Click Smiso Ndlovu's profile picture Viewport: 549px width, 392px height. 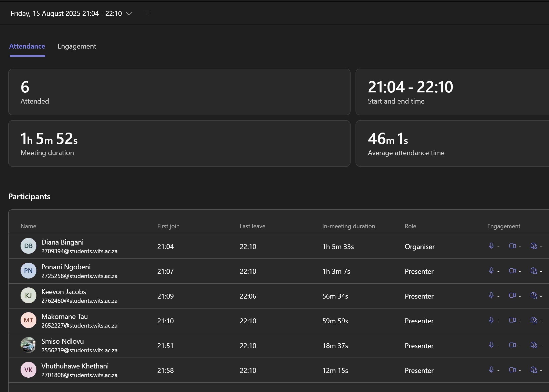[28, 345]
